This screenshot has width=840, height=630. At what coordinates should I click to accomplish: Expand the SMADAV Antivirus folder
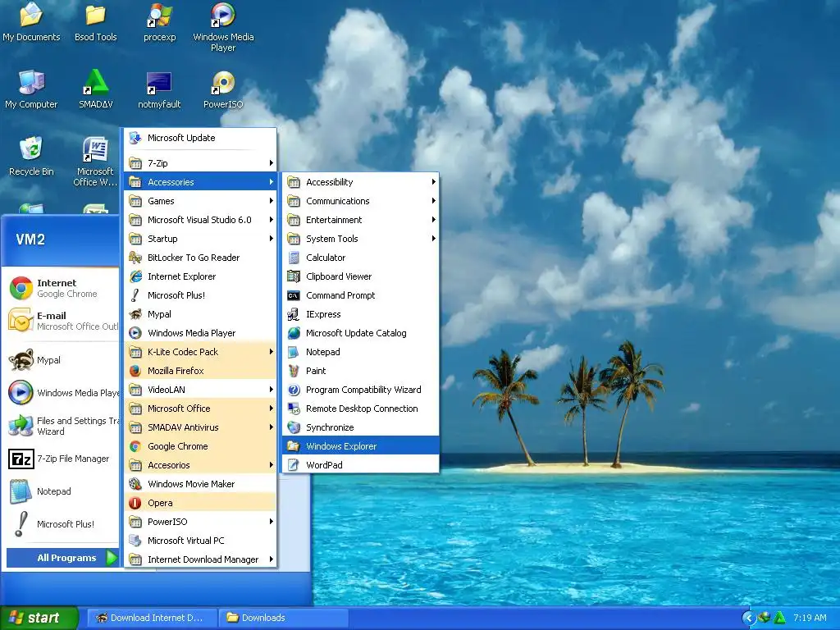pos(200,427)
